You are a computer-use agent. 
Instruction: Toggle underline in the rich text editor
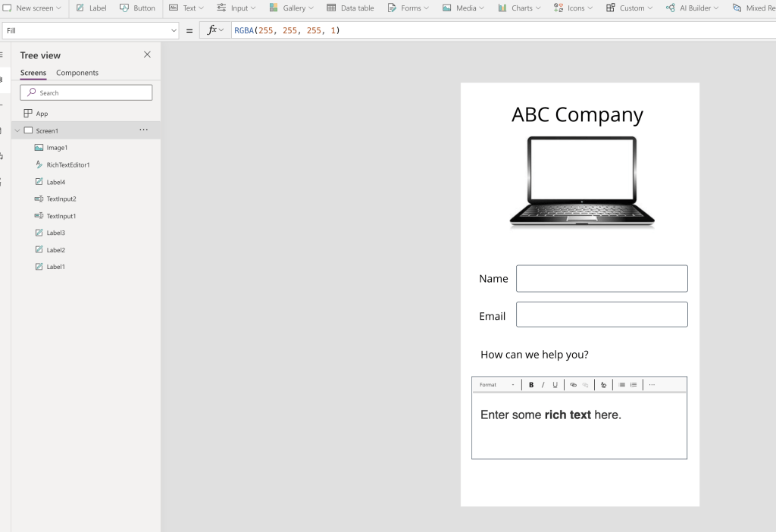click(x=555, y=385)
